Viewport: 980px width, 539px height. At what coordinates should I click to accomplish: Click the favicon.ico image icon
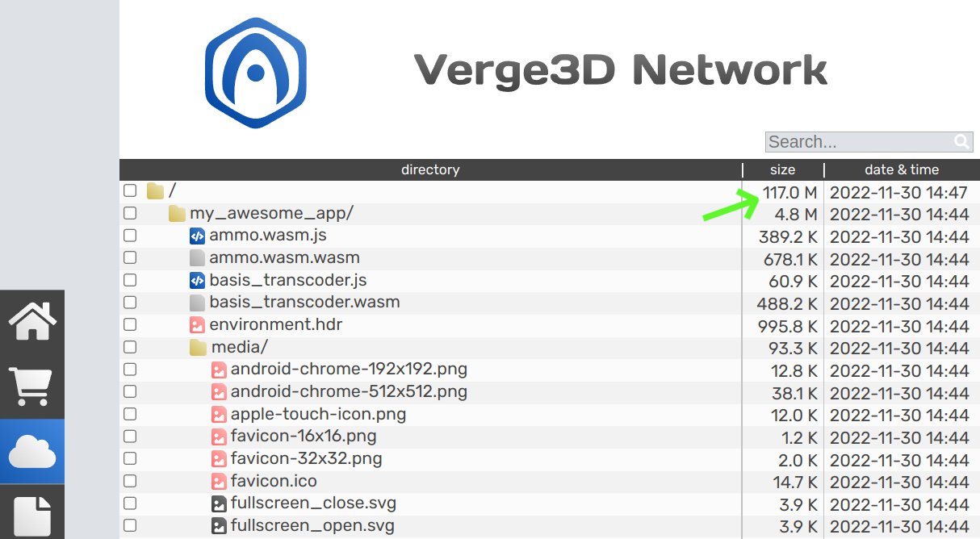[219, 482]
